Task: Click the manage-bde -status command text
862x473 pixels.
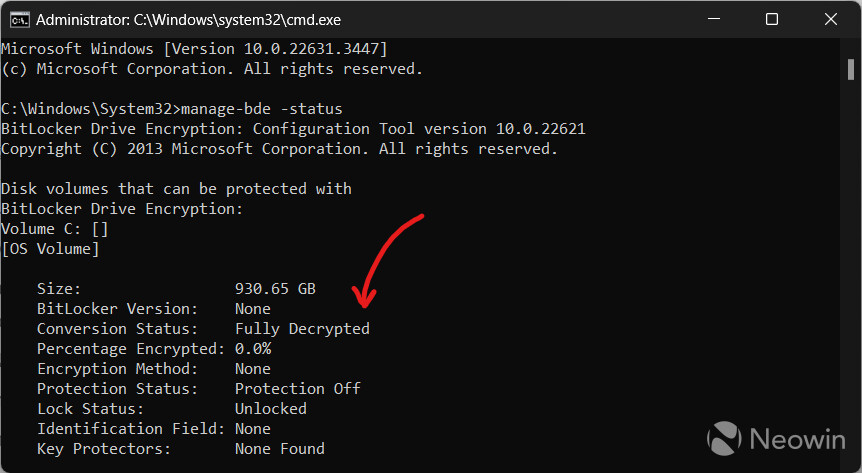Action: tap(262, 109)
